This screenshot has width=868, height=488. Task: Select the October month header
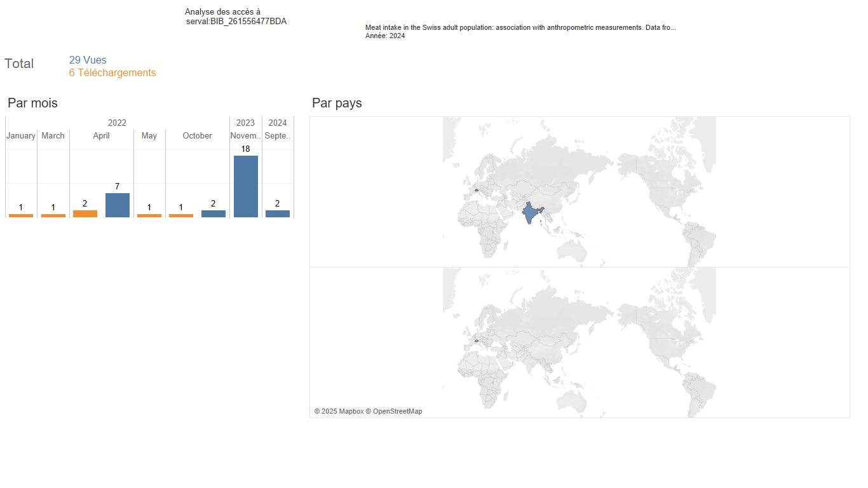pyautogui.click(x=197, y=136)
